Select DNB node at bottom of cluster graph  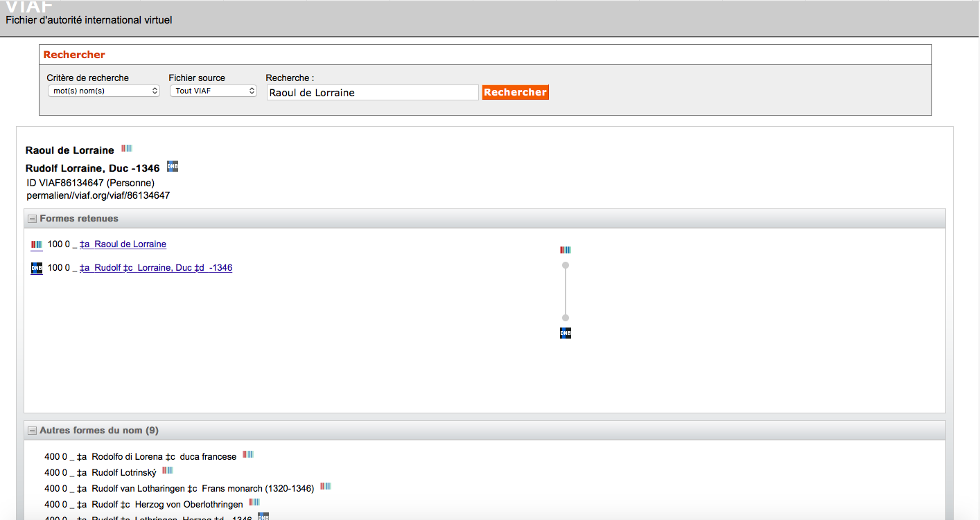pos(566,333)
